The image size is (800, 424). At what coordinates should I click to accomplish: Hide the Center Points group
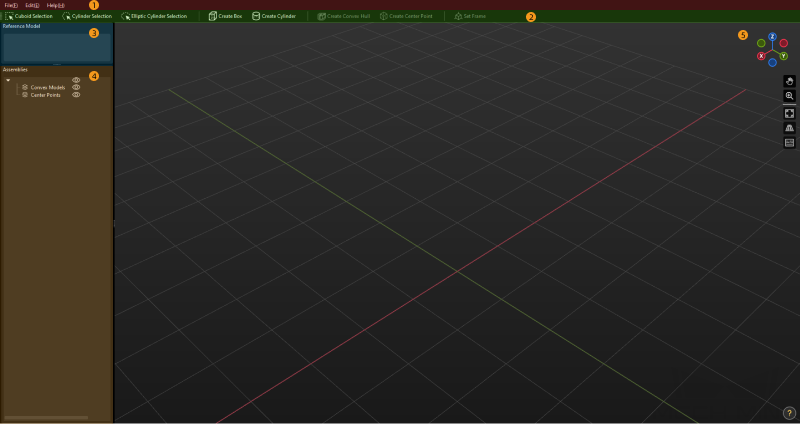(76, 95)
